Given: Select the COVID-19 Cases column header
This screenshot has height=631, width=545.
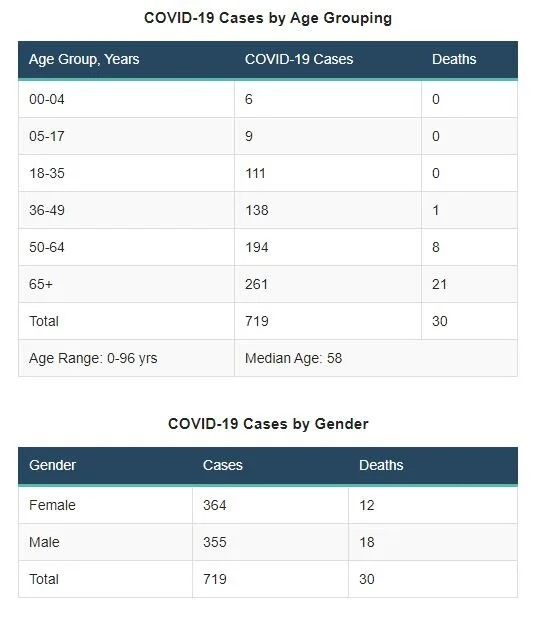Looking at the screenshot, I should [299, 59].
